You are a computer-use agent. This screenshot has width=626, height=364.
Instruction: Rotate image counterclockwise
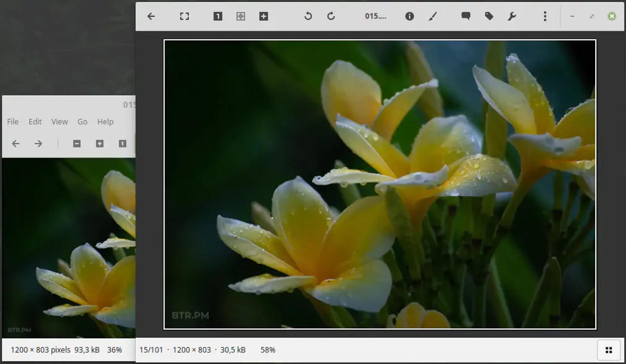(308, 16)
